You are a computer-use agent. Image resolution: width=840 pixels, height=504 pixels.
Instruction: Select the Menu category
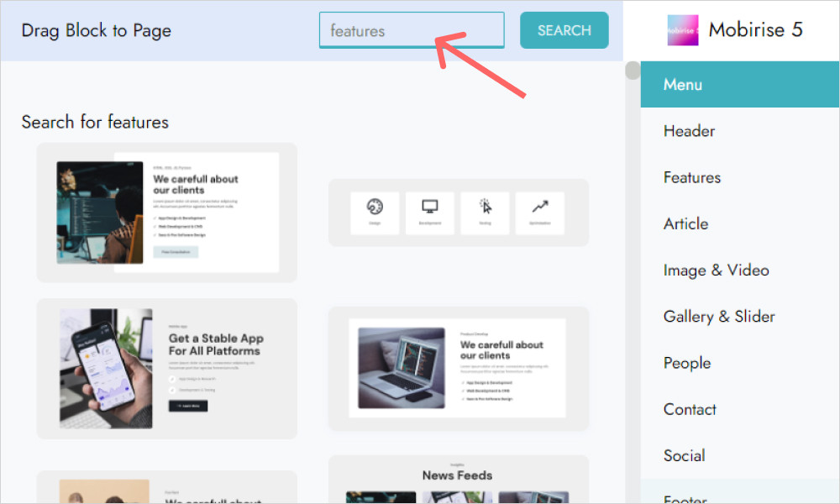682,85
